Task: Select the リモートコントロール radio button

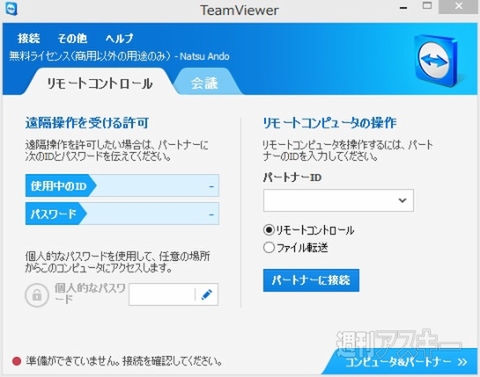Action: (x=269, y=230)
